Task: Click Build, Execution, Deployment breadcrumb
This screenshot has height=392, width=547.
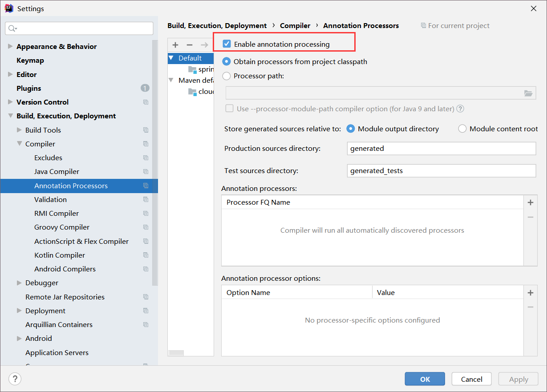Action: pos(217,26)
